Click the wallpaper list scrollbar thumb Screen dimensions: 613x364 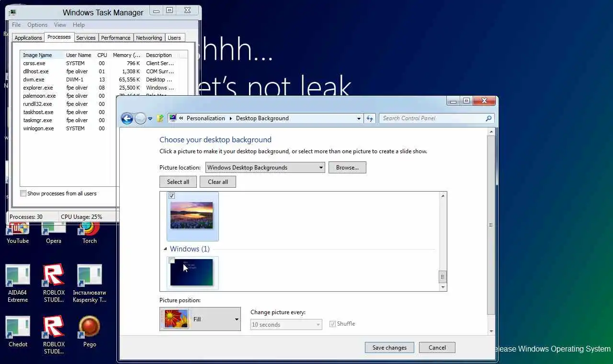tap(443, 276)
